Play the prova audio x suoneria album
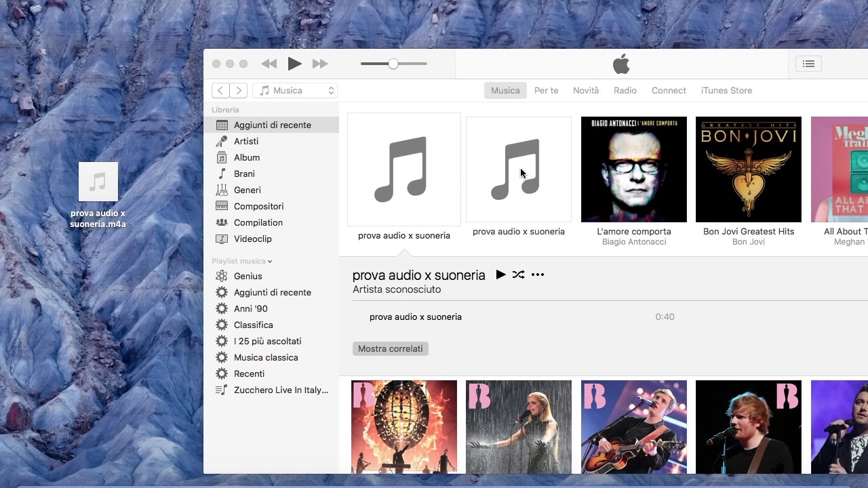Screen dimensions: 868x488 (x=500, y=274)
